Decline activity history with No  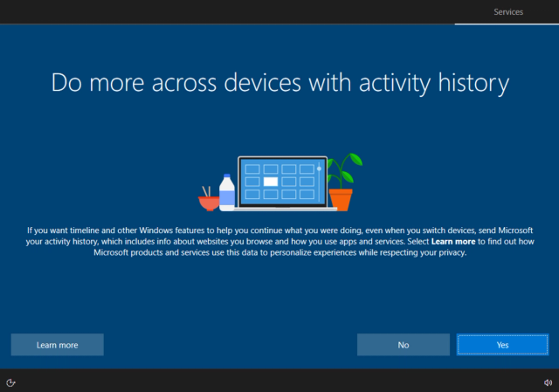click(x=404, y=345)
